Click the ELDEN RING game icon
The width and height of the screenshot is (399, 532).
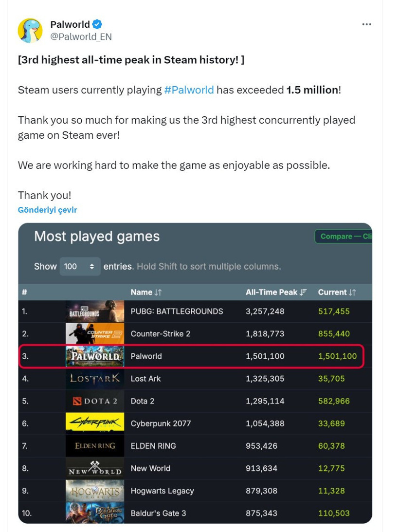tap(94, 446)
